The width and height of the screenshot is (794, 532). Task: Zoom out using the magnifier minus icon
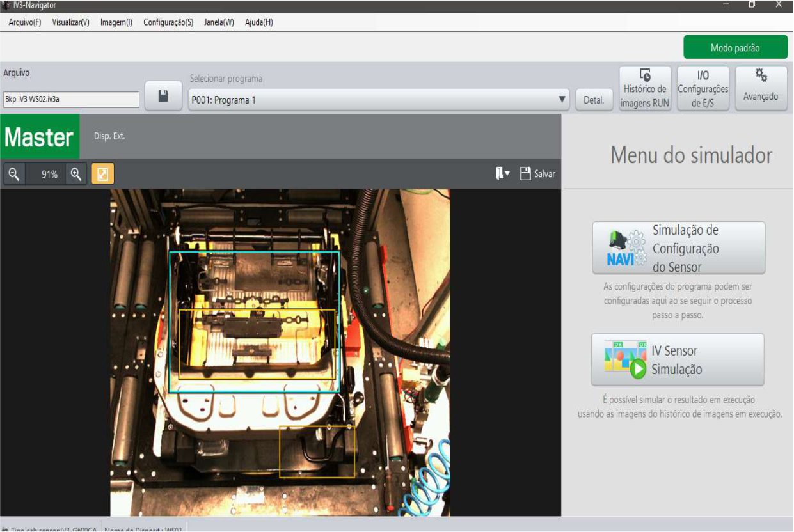coord(14,174)
